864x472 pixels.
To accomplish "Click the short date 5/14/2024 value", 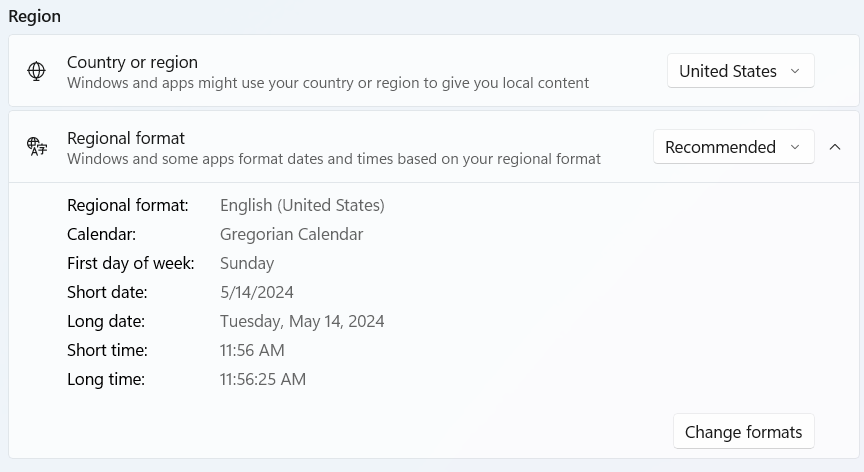I will tap(257, 292).
